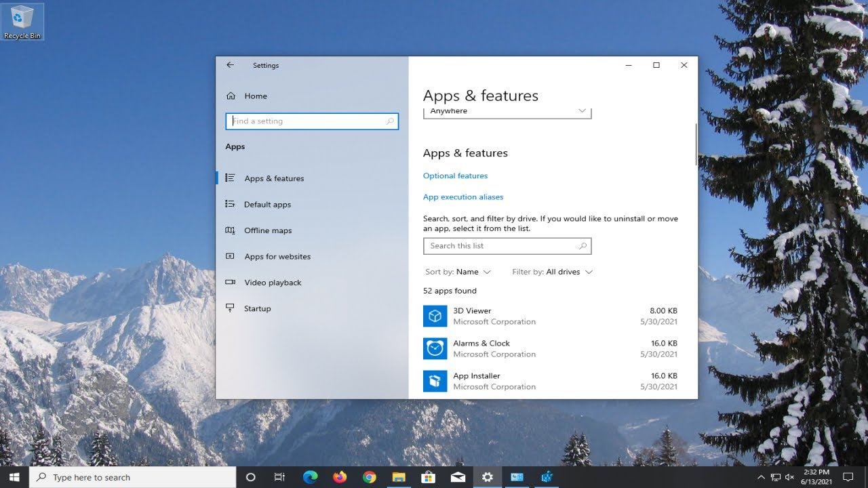This screenshot has height=488, width=868.
Task: Open Task View from taskbar
Action: pos(279,477)
